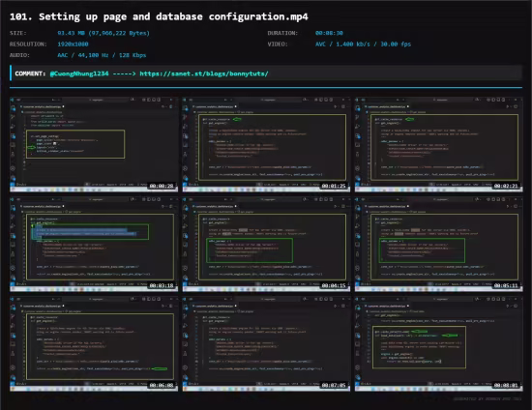Image resolution: width=532 pixels, height=410 pixels.
Task: Select the file size value '93.43 MB'
Action: (71, 33)
